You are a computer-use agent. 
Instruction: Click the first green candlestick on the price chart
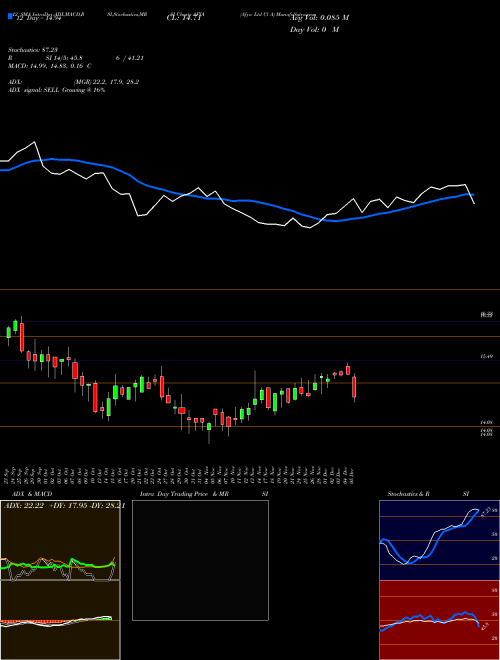click(8, 332)
